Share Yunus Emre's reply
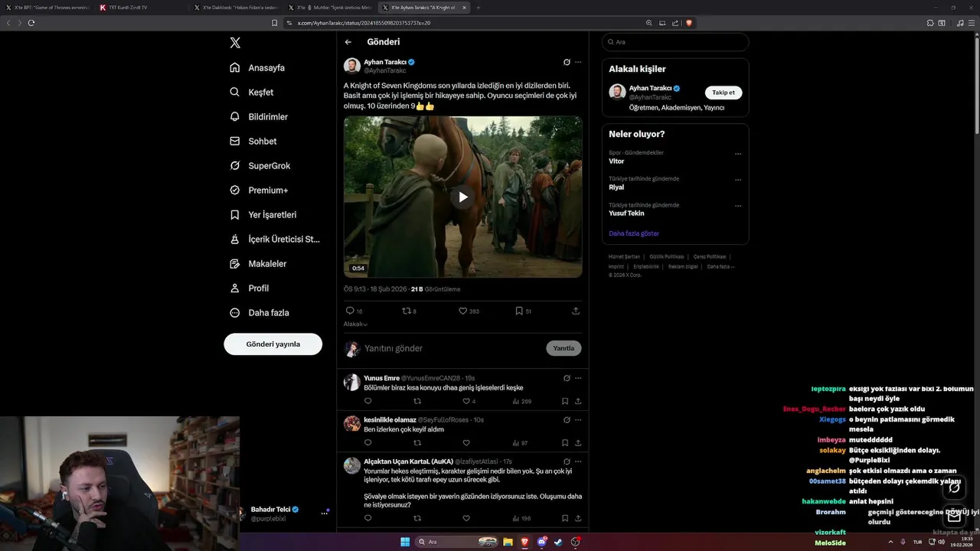Screen dimensions: 980x551 click(578, 401)
